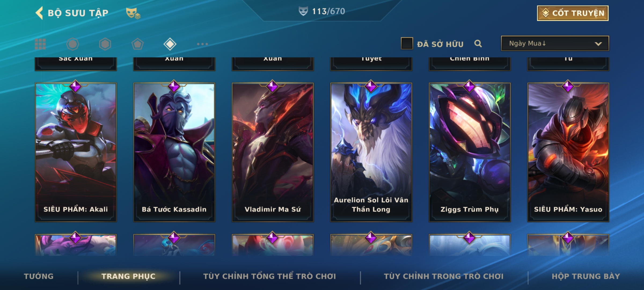The image size is (644, 290).
Task: Select the Ziggs Trùm Phụ skin card
Action: [x=470, y=152]
